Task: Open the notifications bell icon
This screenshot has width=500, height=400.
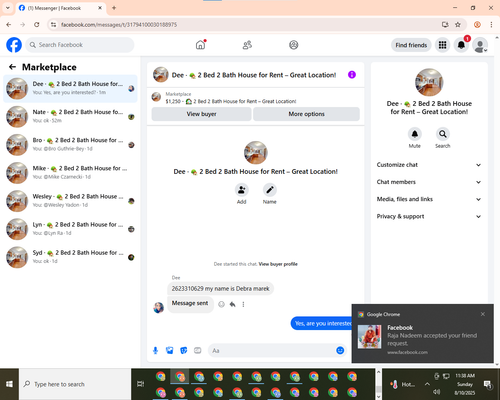Action: pyautogui.click(x=461, y=45)
